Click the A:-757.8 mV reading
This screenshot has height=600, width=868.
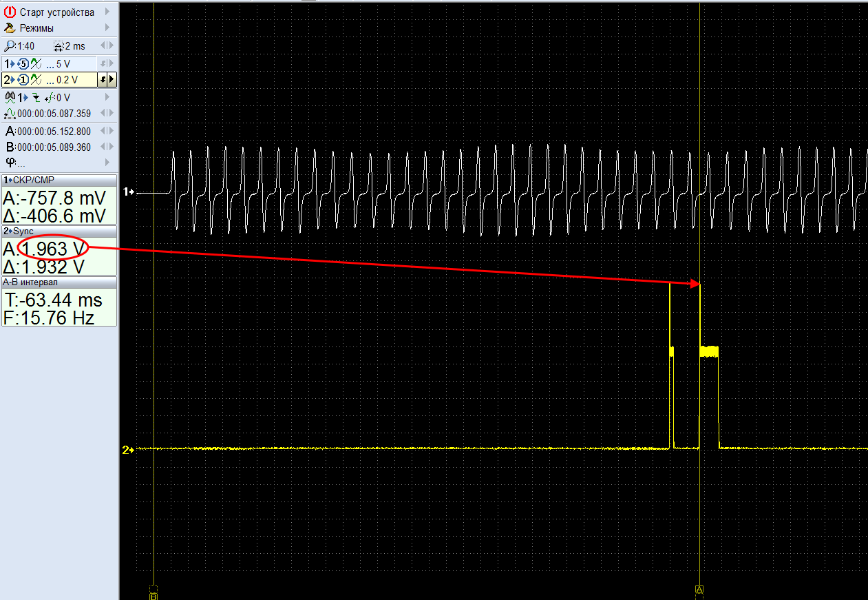(x=55, y=198)
